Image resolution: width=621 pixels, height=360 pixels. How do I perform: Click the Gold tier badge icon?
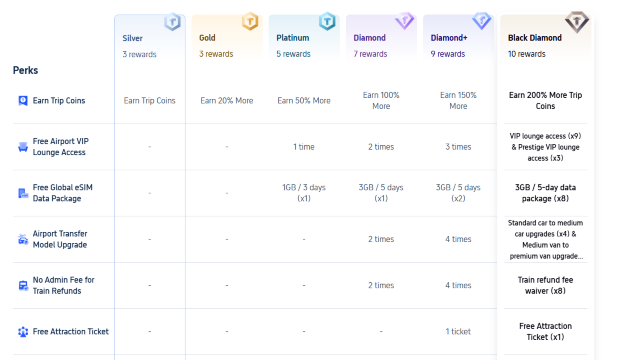250,21
